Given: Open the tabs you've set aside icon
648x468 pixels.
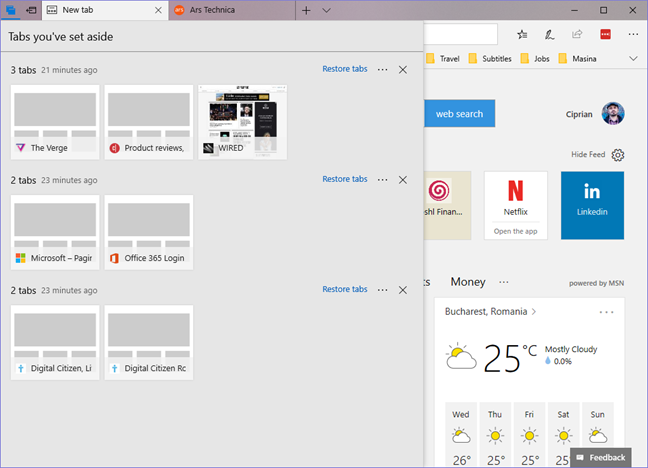Looking at the screenshot, I should 11,10.
